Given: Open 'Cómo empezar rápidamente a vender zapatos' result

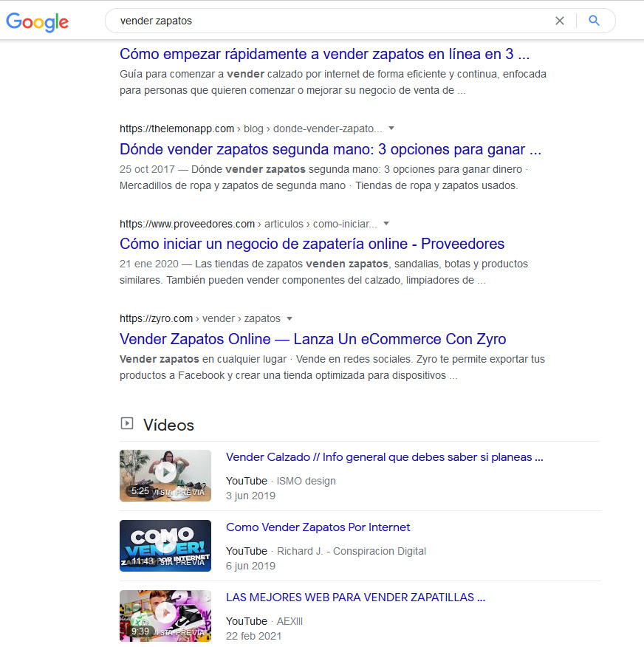Looking at the screenshot, I should click(325, 54).
